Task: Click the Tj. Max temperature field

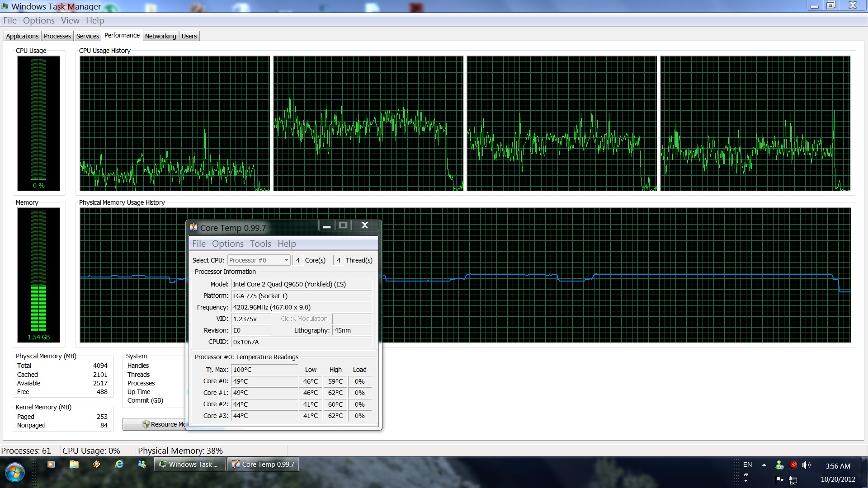Action: click(x=264, y=370)
